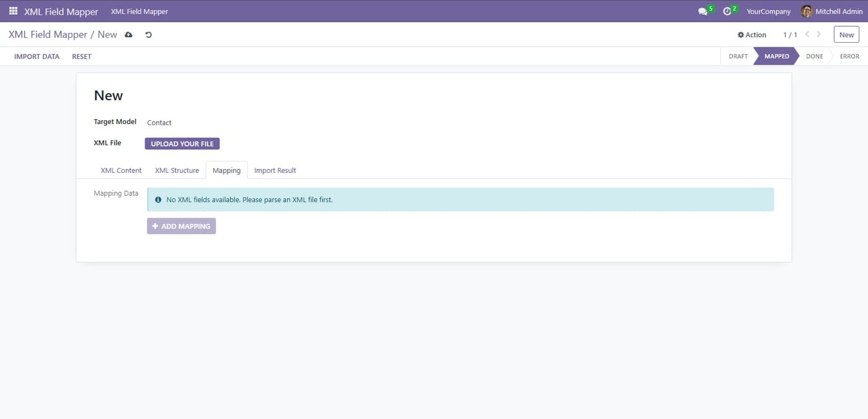
Task: Open the activities clock icon
Action: tap(727, 11)
